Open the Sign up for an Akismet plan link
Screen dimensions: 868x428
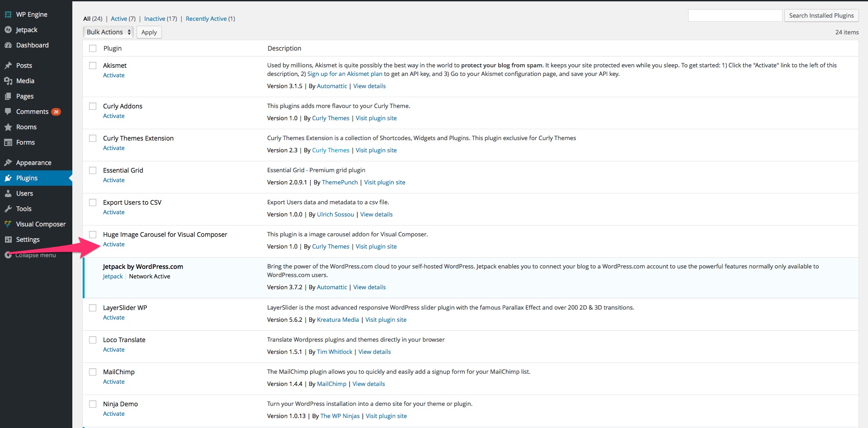[x=345, y=74]
